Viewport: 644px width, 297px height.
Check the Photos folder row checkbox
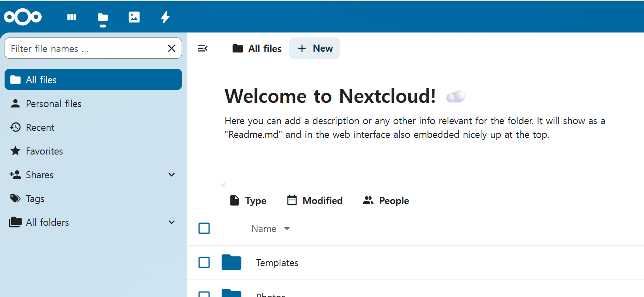pyautogui.click(x=204, y=294)
